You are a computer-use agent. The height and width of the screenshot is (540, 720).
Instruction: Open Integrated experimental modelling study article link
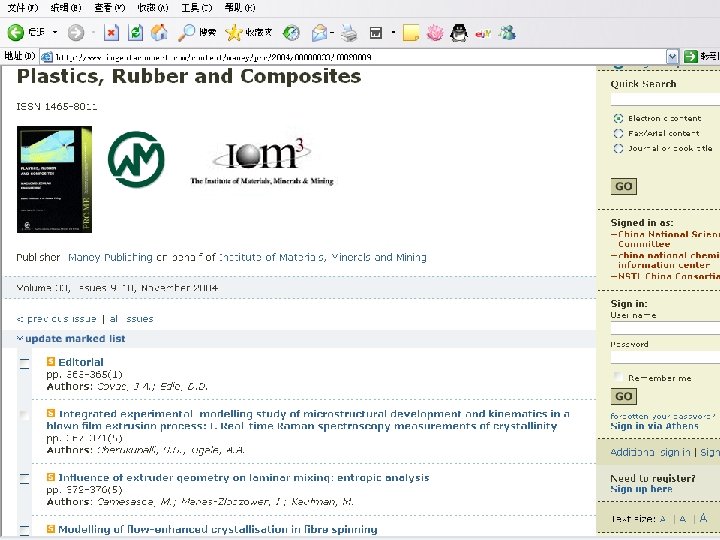[308, 420]
